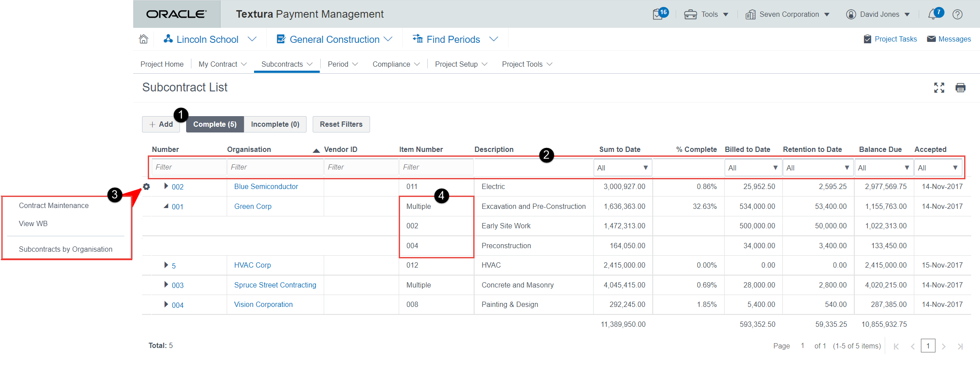Open General Construction contract dropdown
This screenshot has width=980, height=382.
coord(334,39)
